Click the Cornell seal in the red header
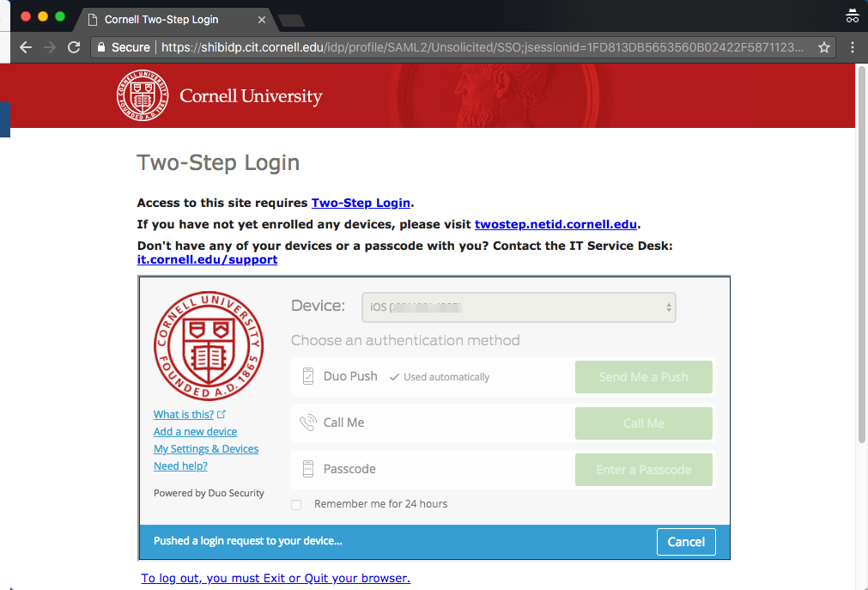 [x=143, y=95]
